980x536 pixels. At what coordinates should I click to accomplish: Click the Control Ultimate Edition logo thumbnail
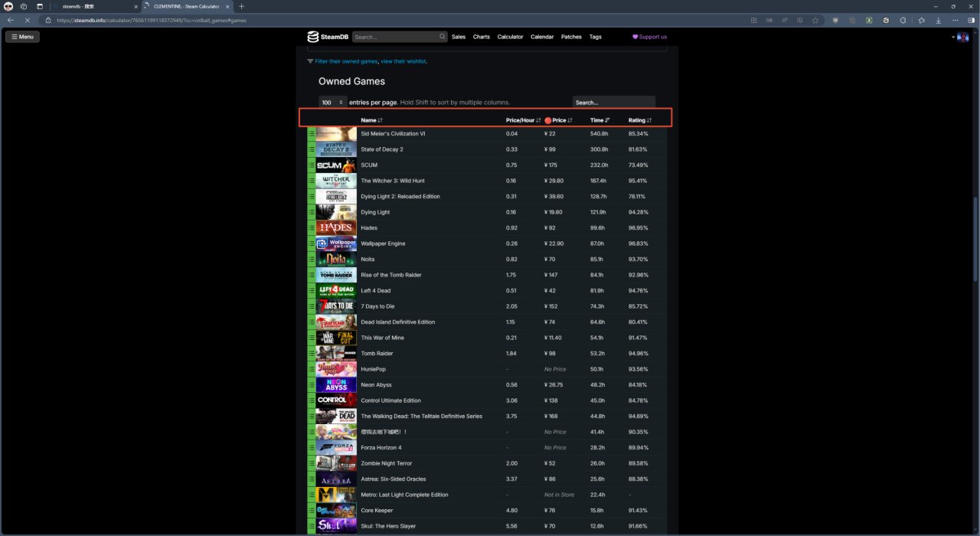click(x=336, y=400)
